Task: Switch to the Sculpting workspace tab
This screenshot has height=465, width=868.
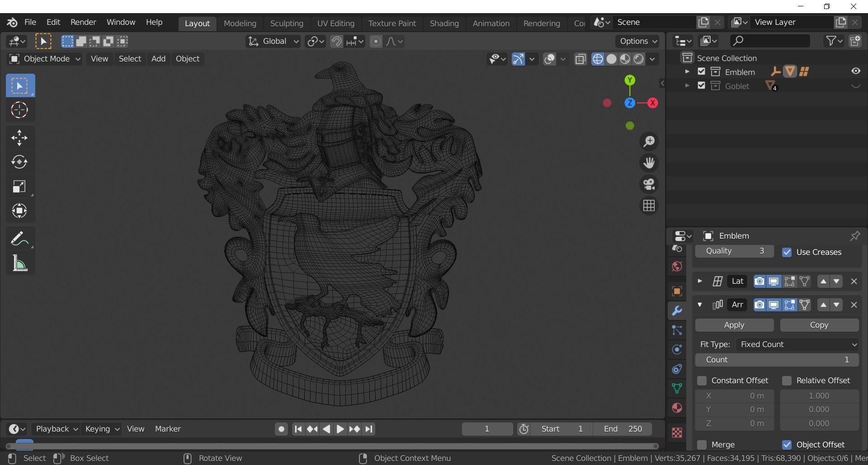Action: tap(287, 23)
